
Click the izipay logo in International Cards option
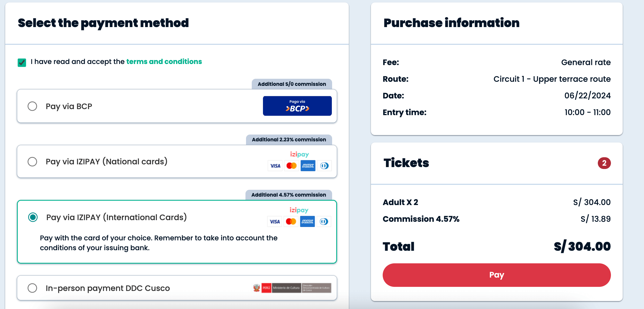[x=299, y=210]
